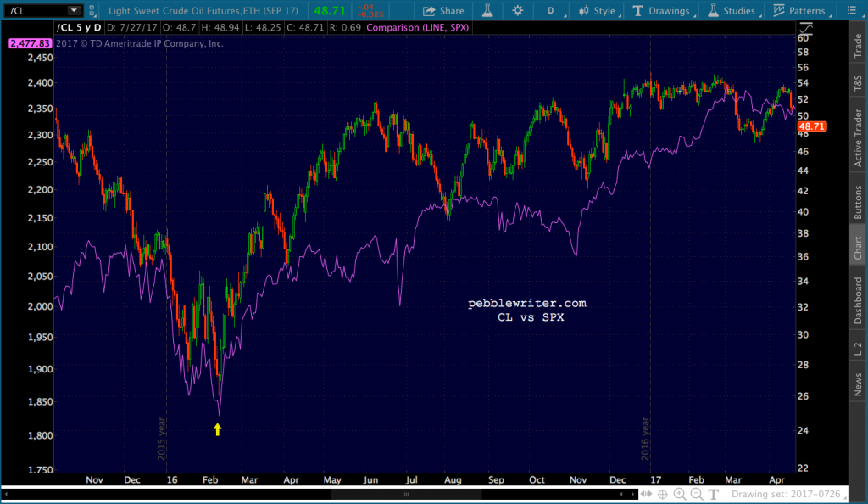Click the O: 48.7 open value
Image resolution: width=868 pixels, height=504 pixels.
click(180, 27)
